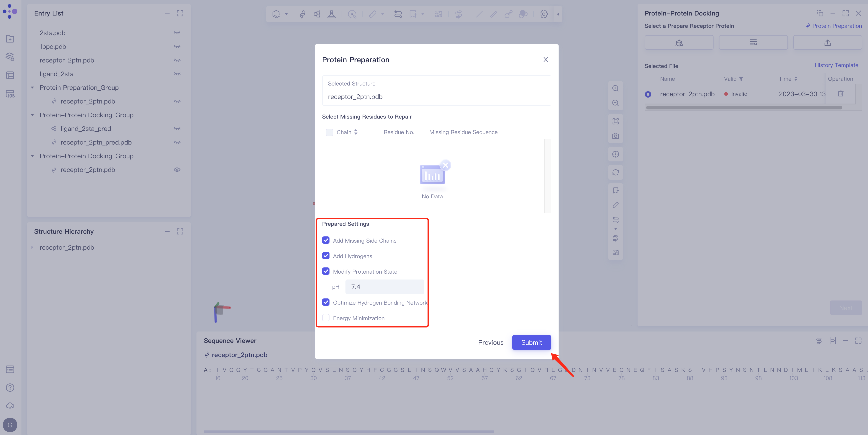
Task: Click the cloud icon in left sidebar
Action: pos(10,406)
